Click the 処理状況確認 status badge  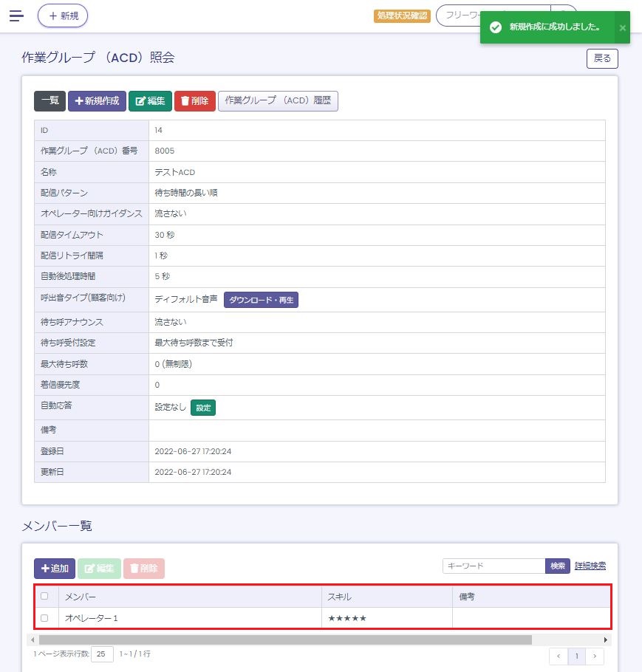[x=402, y=16]
